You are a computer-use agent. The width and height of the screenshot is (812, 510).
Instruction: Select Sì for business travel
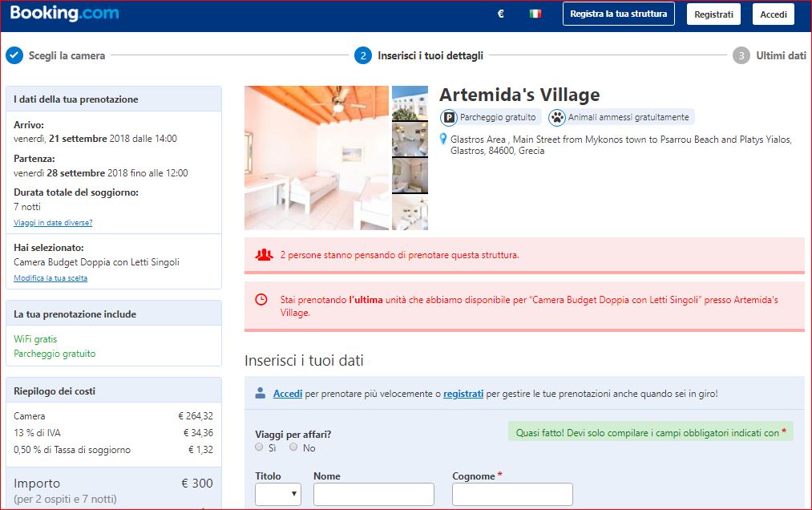[259, 447]
